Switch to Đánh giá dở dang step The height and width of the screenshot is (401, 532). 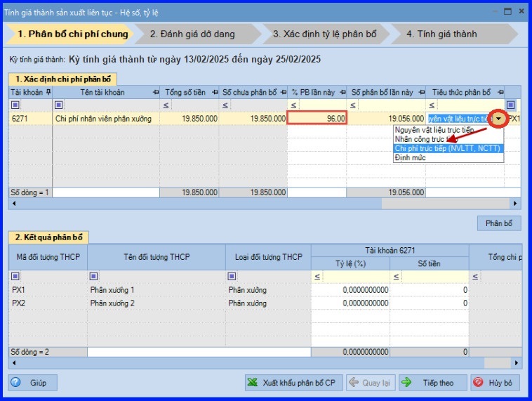pos(192,34)
